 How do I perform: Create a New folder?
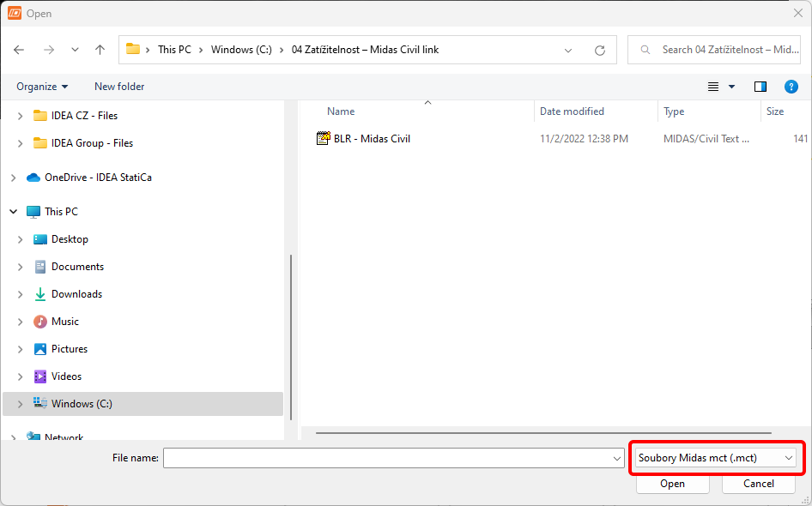click(x=119, y=87)
